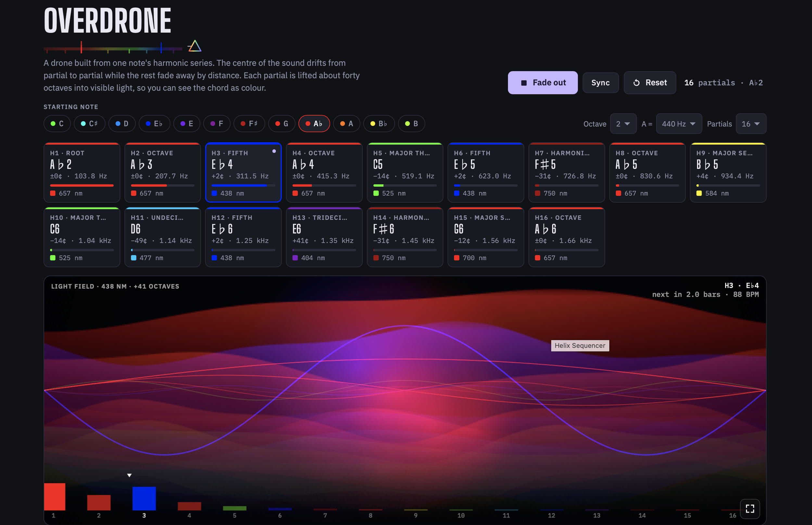Image resolution: width=812 pixels, height=525 pixels.
Task: Click partial bar 1 in light field
Action: [x=55, y=496]
